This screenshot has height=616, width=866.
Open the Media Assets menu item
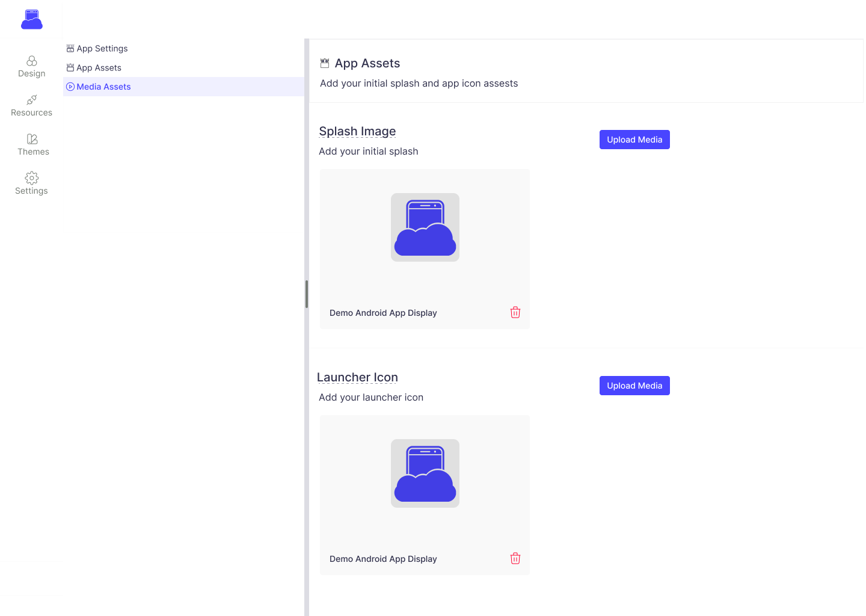103,87
